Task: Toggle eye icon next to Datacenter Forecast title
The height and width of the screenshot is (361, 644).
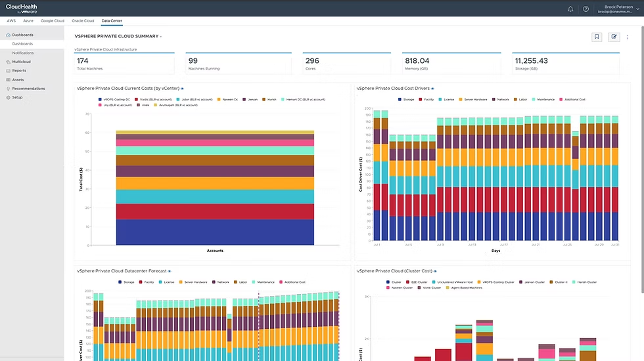Action: tap(170, 270)
